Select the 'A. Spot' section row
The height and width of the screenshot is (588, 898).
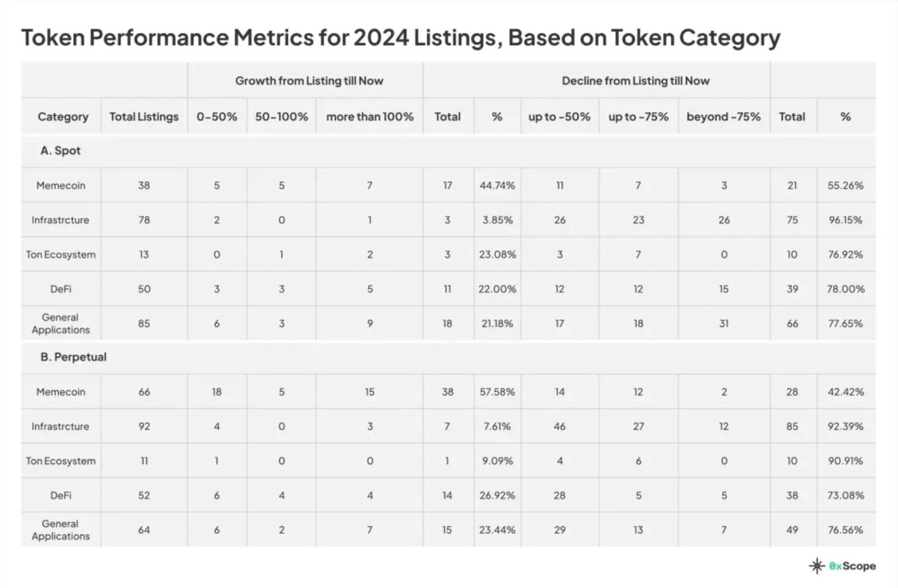click(x=448, y=151)
